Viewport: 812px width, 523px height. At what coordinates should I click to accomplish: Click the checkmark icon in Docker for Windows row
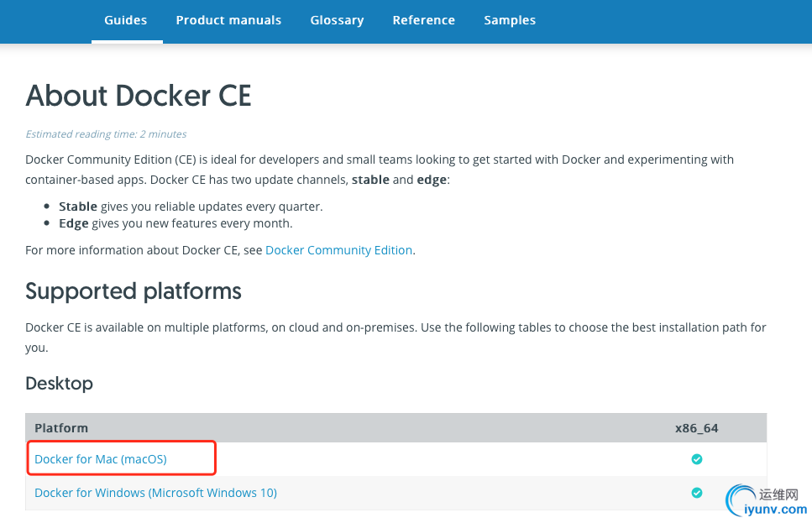click(x=696, y=493)
